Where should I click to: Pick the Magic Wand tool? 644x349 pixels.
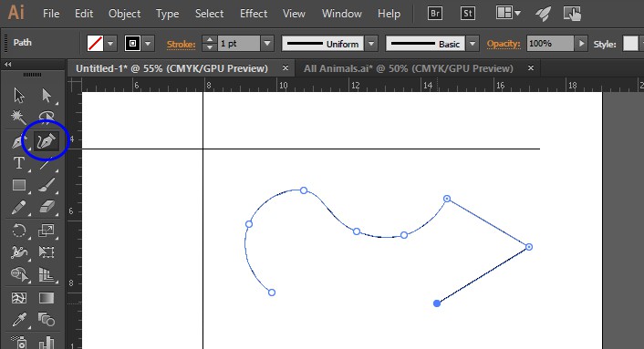click(x=18, y=118)
